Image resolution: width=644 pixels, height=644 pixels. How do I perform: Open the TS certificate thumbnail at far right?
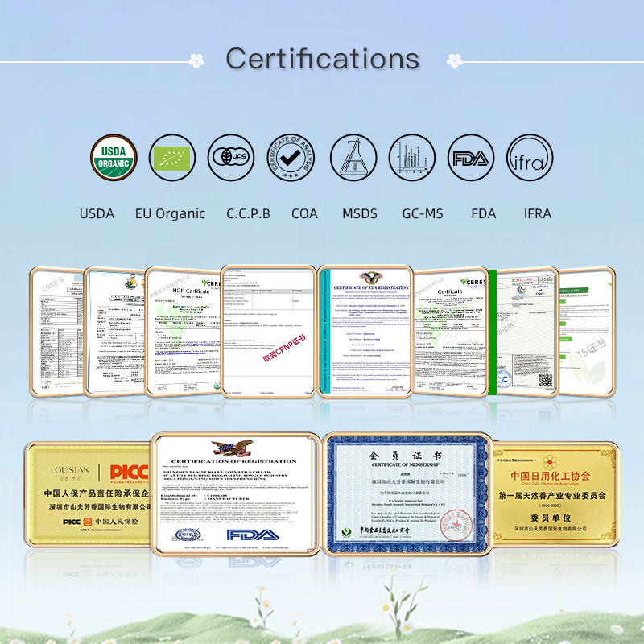pyautogui.click(x=587, y=332)
